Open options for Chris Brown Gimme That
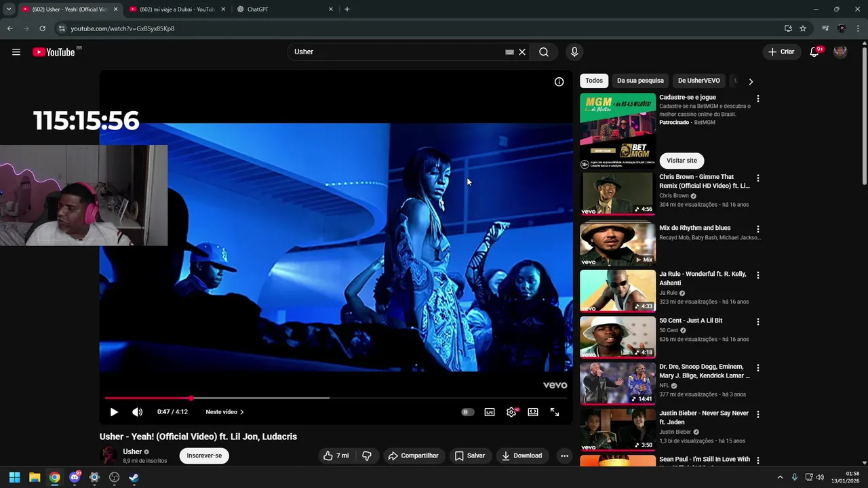Screen dimensions: 868x488 (x=758, y=178)
